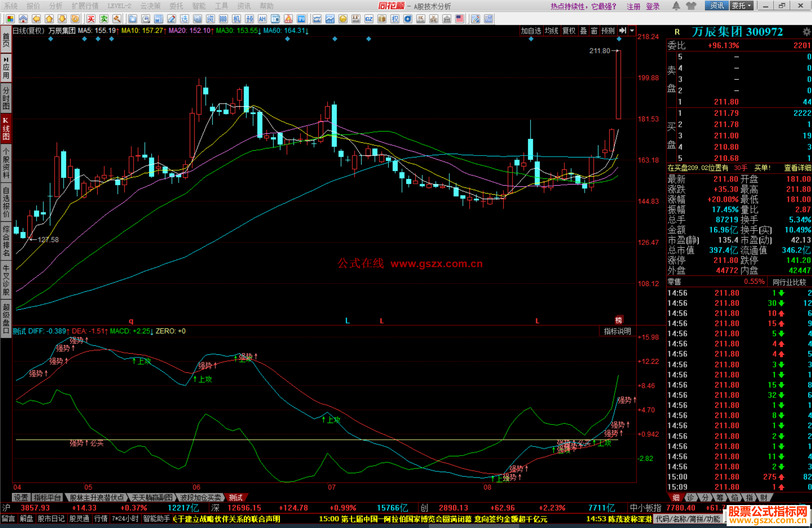The image size is (812, 528).
Task: Open the quote panel gear settings
Action: point(806,32)
